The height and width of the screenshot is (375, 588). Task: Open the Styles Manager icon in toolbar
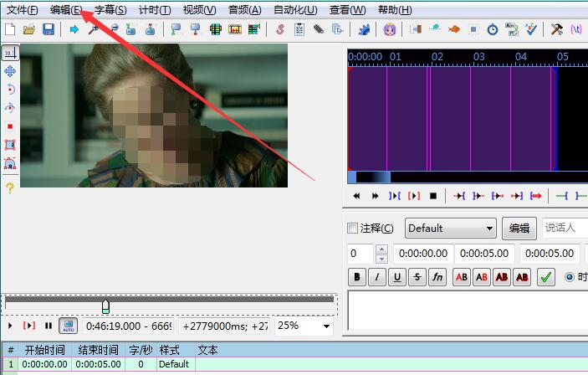click(279, 29)
